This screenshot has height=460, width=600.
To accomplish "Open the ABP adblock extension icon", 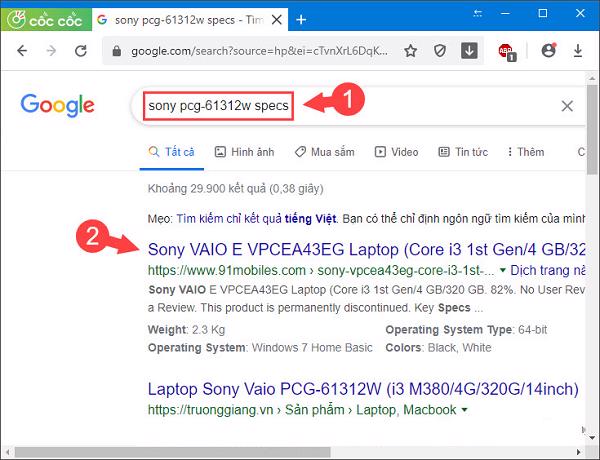I will tap(507, 52).
